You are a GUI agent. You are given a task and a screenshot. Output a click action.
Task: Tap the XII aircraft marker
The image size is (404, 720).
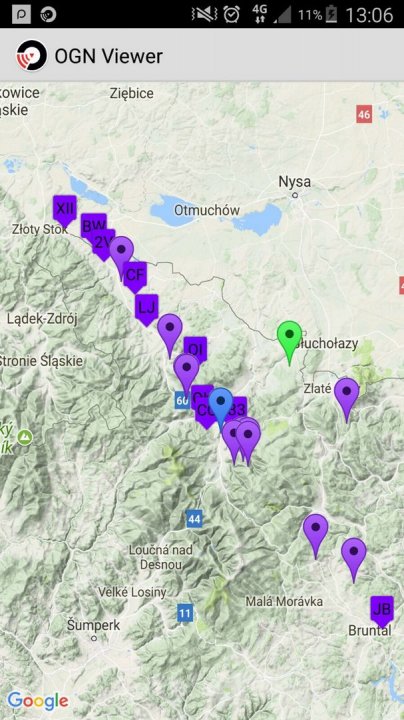[64, 211]
